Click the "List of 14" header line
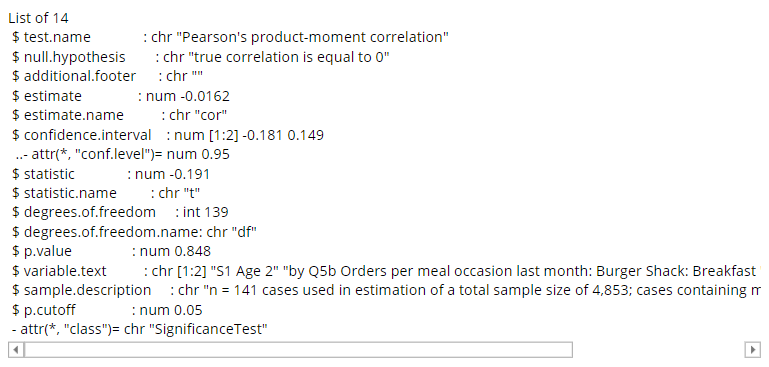 tap(38, 18)
